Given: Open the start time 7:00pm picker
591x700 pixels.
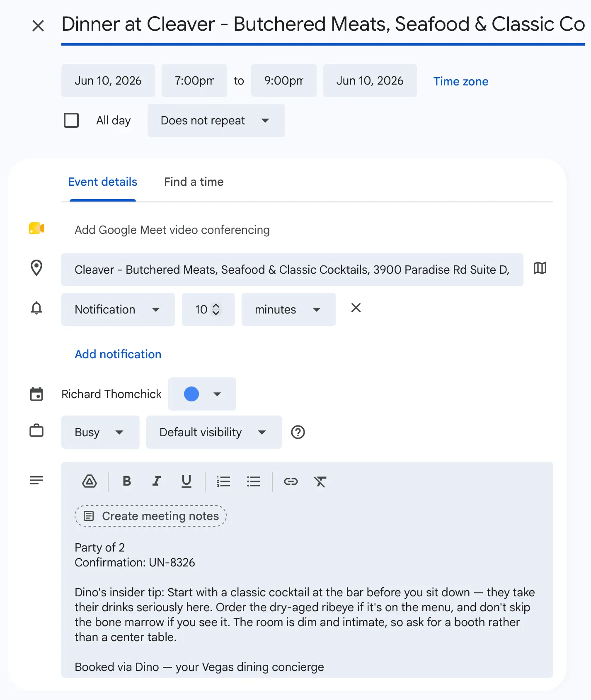Looking at the screenshot, I should pos(194,80).
